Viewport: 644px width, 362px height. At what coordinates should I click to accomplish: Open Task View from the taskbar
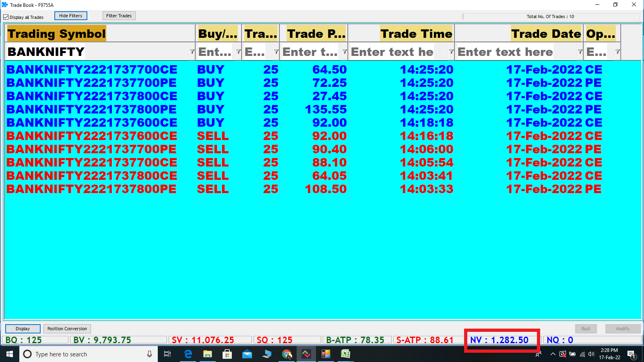pos(167,354)
